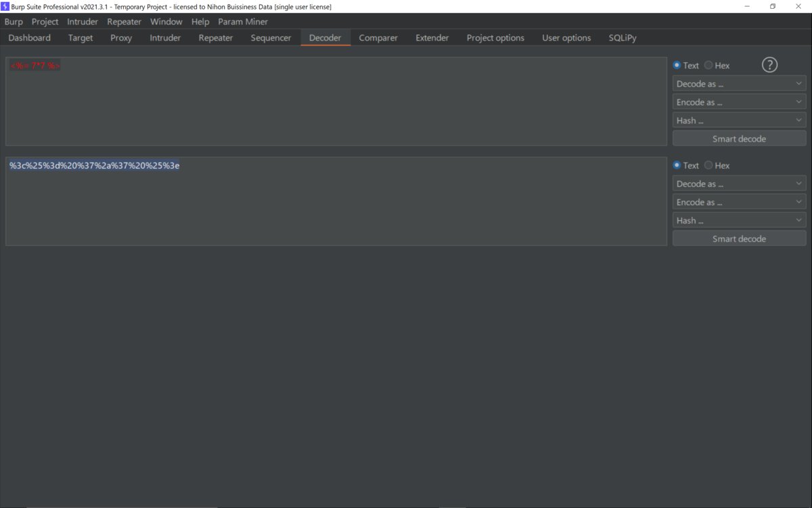Open the Decoder help question mark icon
Viewport: 812px width, 508px height.
click(769, 65)
